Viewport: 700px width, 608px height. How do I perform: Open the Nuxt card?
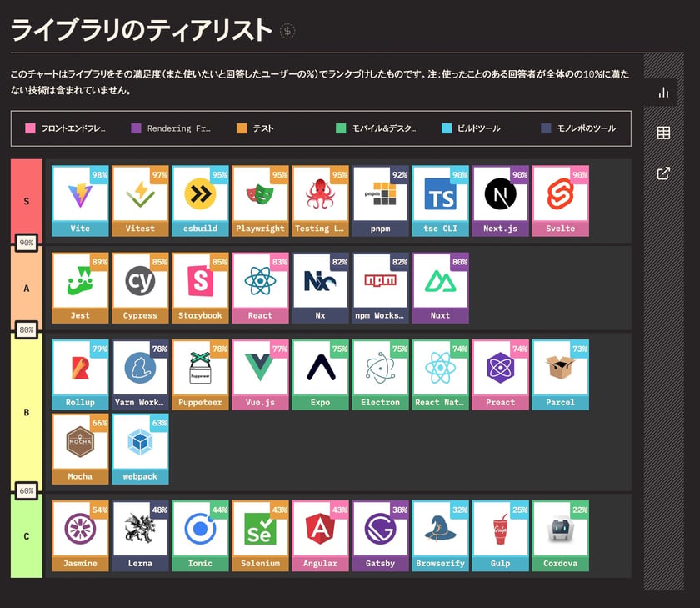coord(440,288)
